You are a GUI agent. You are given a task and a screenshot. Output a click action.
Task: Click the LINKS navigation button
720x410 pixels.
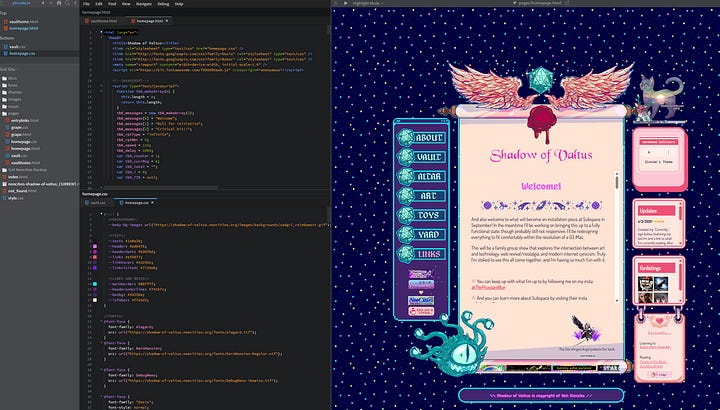422,254
